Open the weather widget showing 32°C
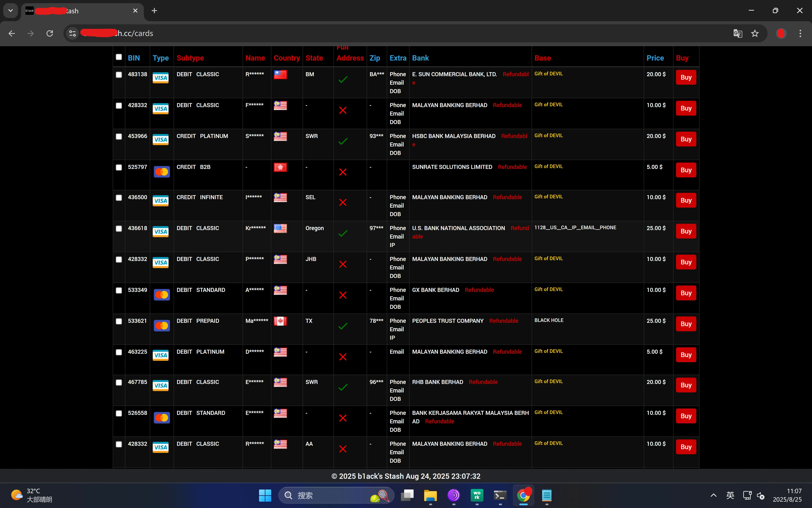812x508 pixels. pos(32,495)
